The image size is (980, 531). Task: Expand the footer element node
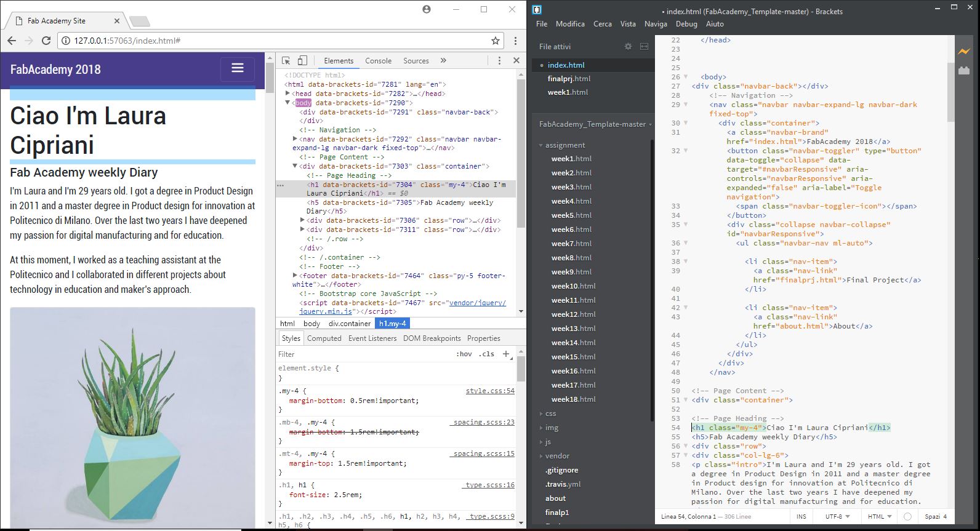295,276
